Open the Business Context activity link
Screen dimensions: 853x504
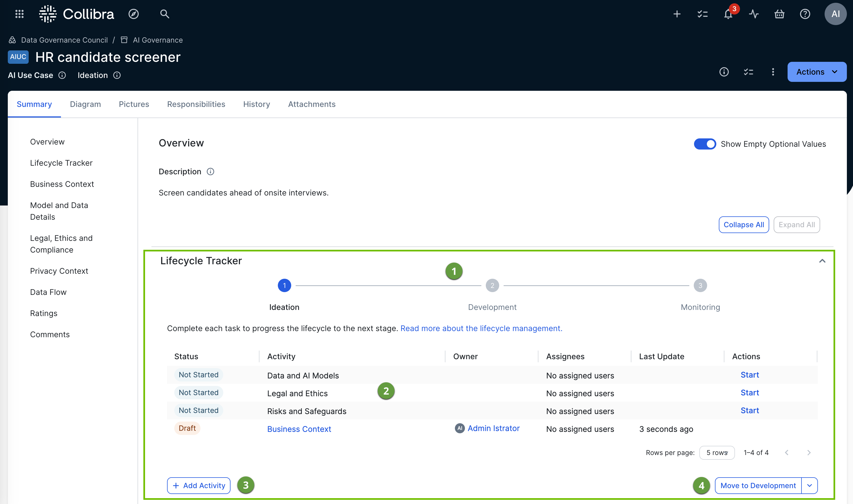299,429
